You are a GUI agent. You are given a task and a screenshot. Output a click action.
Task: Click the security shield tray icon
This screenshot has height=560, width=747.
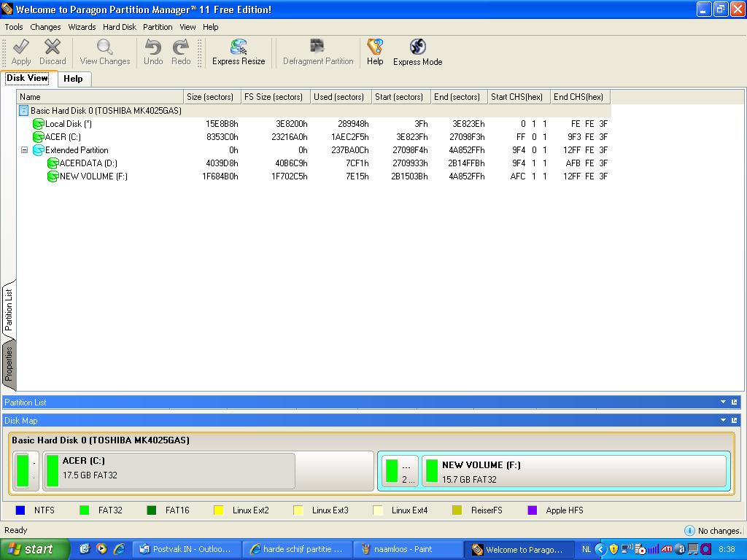point(614,549)
